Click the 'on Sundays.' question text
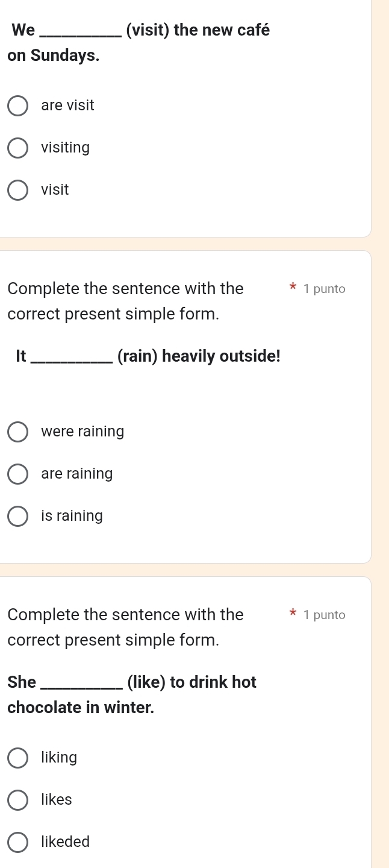Viewport: 389px width, 868px height. [x=54, y=55]
